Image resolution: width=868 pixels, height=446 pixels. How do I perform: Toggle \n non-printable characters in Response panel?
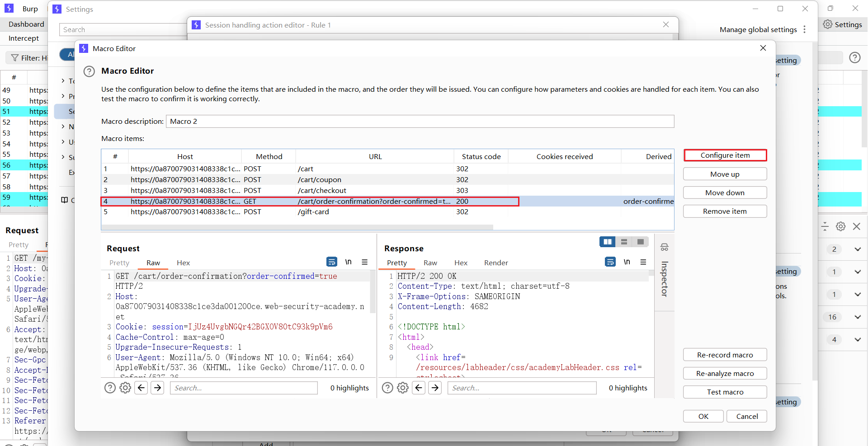[x=627, y=262]
